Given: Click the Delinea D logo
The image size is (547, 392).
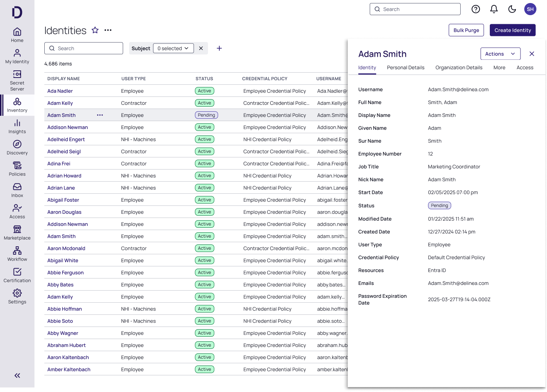Looking at the screenshot, I should [17, 12].
